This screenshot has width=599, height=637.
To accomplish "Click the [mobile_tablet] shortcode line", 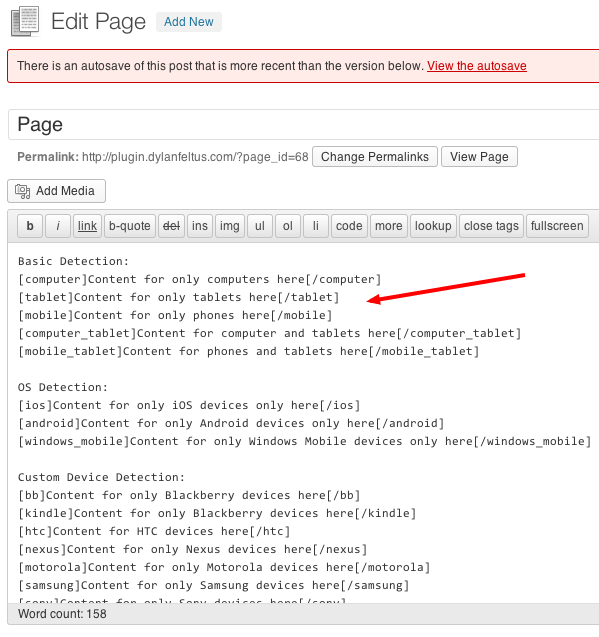I will (x=249, y=351).
